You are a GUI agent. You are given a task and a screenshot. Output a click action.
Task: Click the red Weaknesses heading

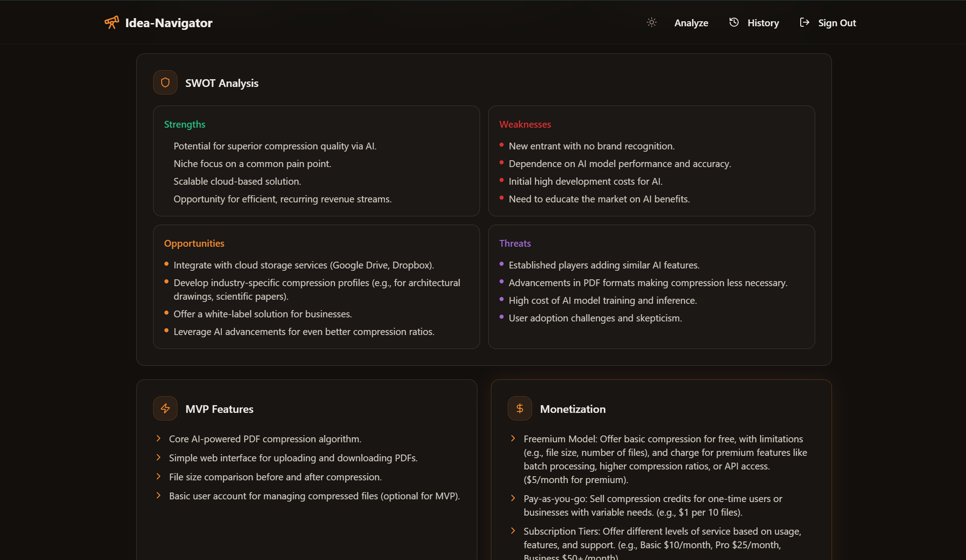tap(525, 124)
